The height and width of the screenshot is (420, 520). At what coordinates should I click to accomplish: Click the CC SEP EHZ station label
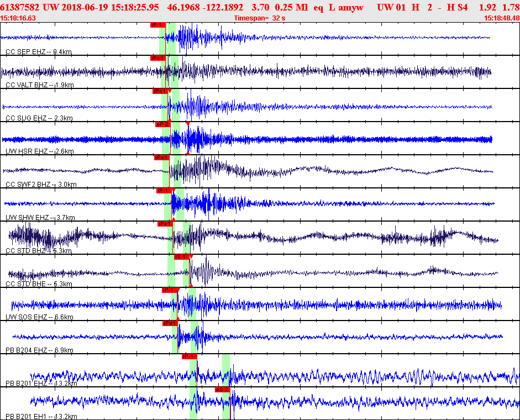(39, 52)
